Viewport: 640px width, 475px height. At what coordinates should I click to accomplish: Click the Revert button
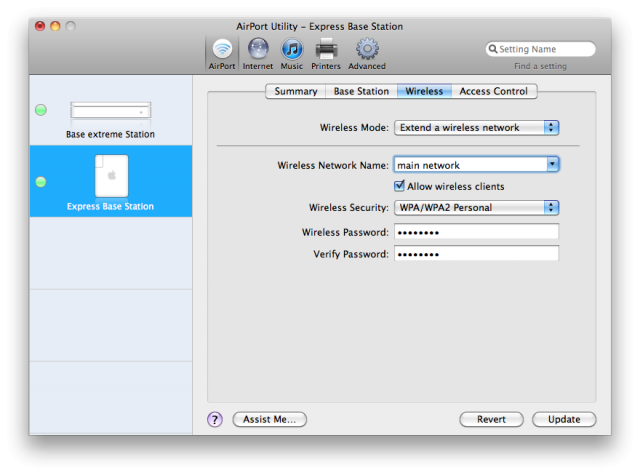coord(491,419)
